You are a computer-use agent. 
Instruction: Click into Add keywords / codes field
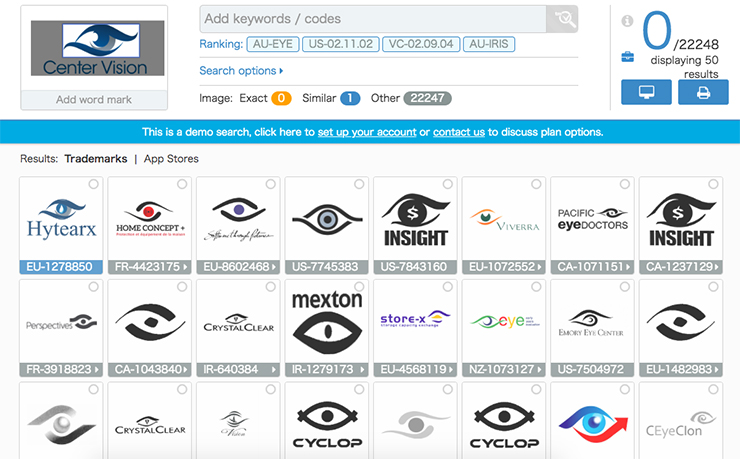pos(373,19)
